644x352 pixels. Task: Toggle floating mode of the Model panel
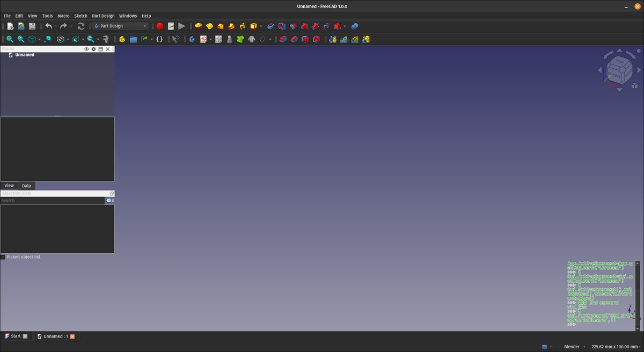tap(100, 49)
